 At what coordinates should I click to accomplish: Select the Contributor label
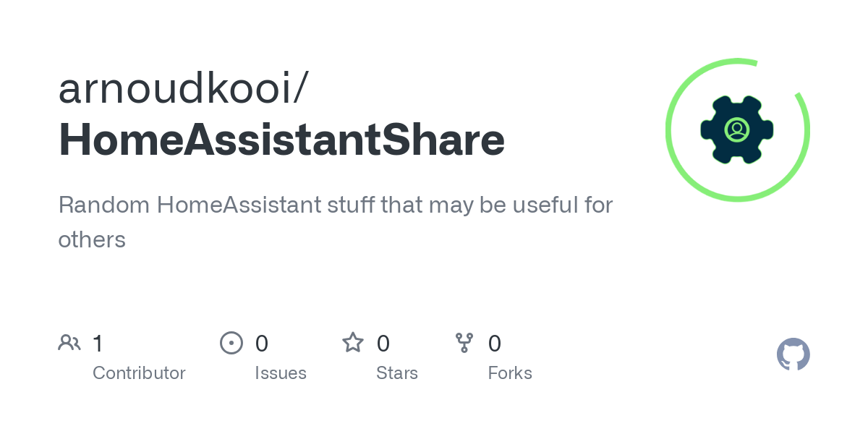click(x=139, y=373)
